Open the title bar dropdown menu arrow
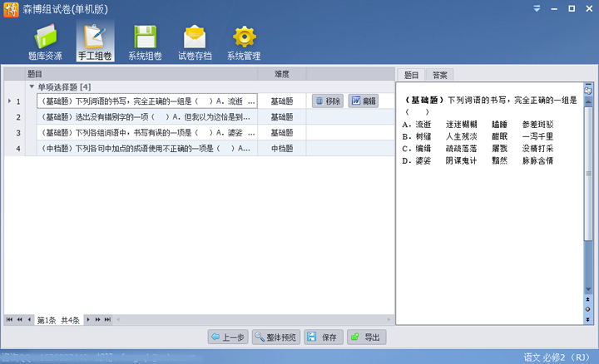The image size is (599, 364). [541, 7]
